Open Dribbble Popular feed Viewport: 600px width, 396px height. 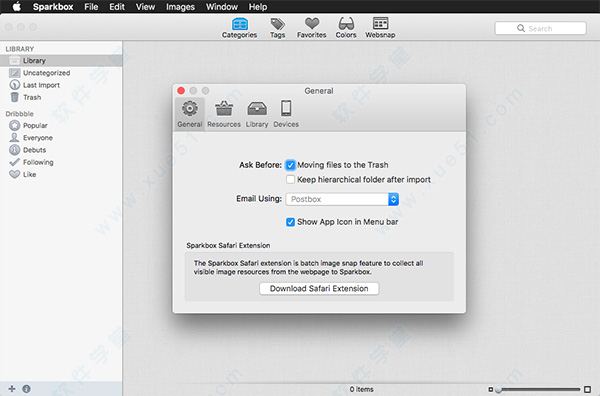pos(61,125)
